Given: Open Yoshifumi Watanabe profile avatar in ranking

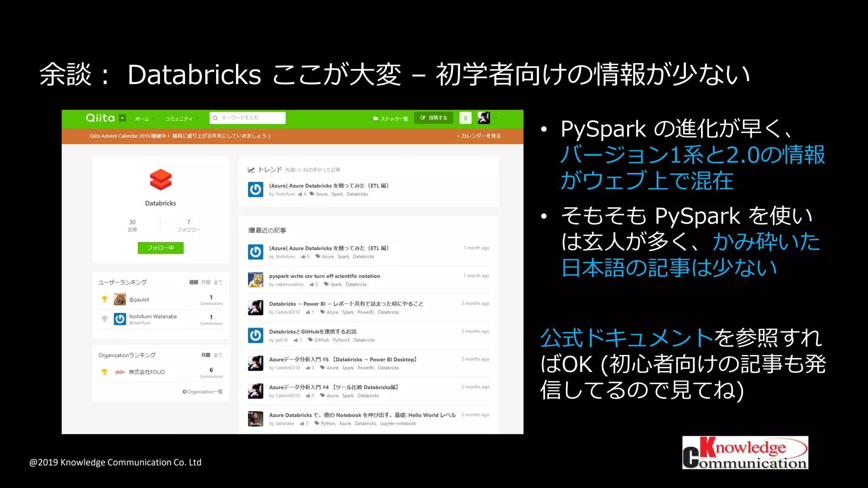Looking at the screenshot, I should (120, 319).
